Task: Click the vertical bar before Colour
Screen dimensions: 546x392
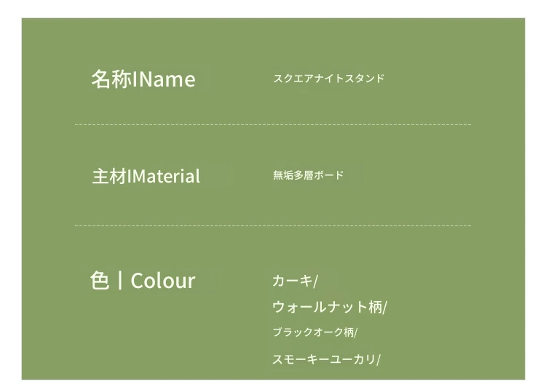Action: click(120, 281)
